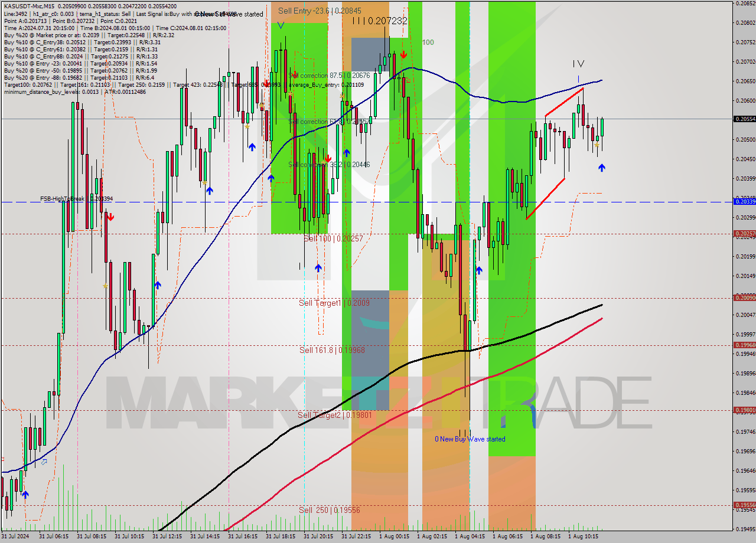Click the blue V wave marker
756x543 pixels.
click(281, 25)
